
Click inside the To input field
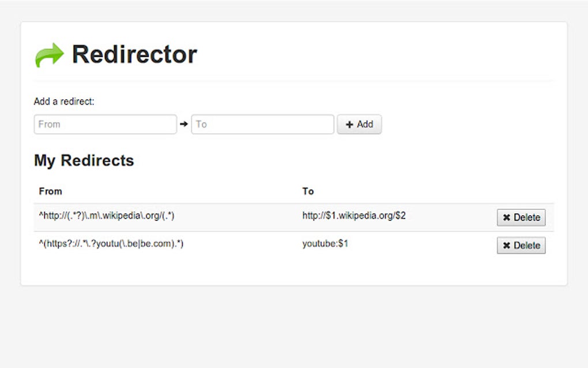pyautogui.click(x=262, y=123)
